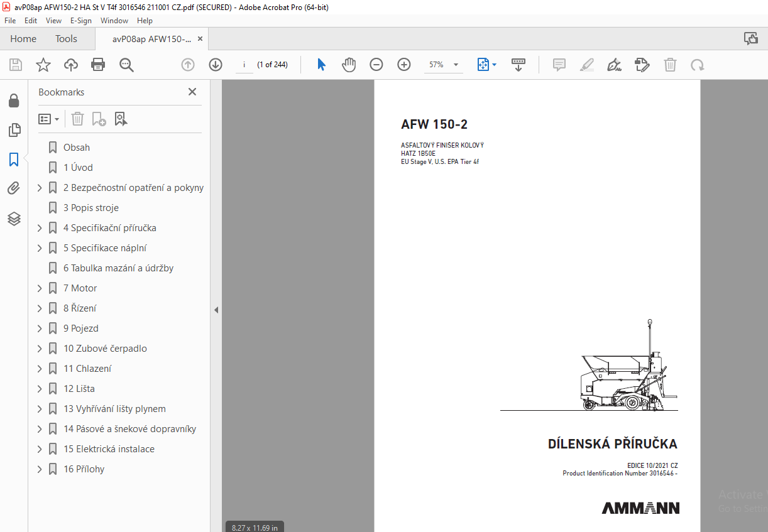Click the add new bookmark icon
Viewport: 768px width, 532px height.
tap(99, 119)
